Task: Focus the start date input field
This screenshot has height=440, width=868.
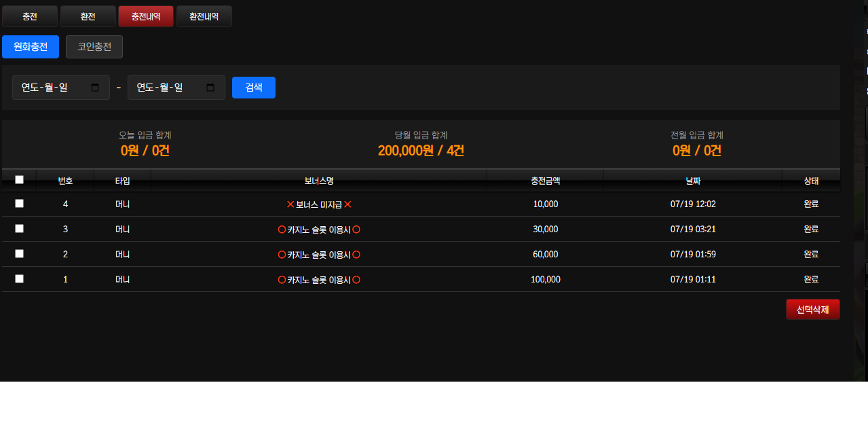Action: click(x=61, y=88)
